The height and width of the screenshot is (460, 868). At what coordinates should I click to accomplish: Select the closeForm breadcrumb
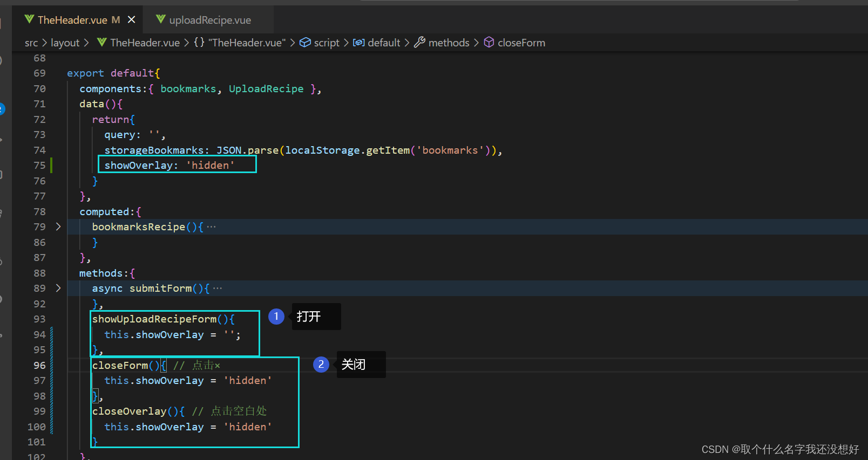click(521, 43)
